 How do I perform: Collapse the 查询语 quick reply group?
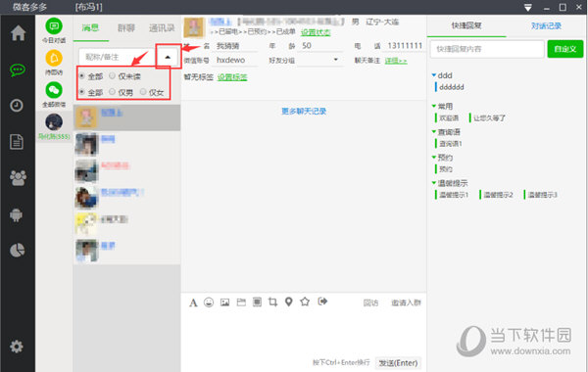(434, 132)
